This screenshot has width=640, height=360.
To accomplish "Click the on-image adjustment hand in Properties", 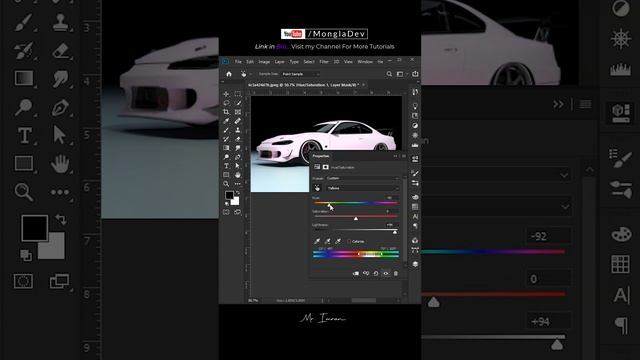I will [317, 188].
